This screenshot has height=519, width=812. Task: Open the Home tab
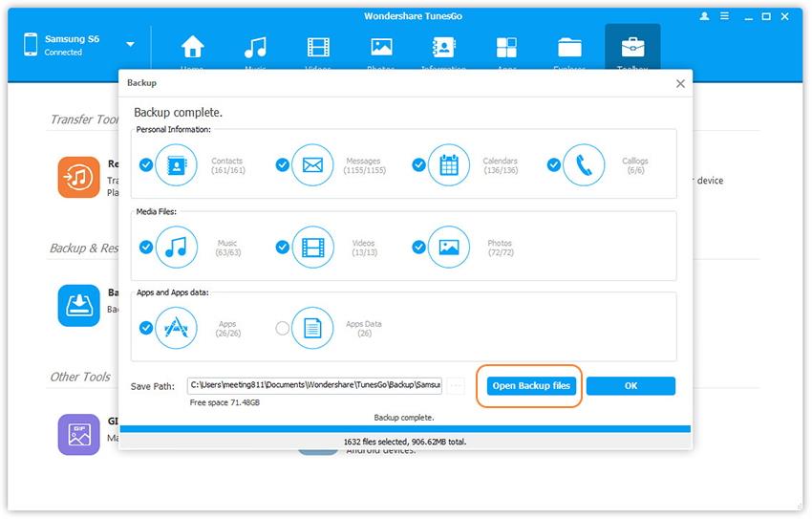tap(193, 52)
